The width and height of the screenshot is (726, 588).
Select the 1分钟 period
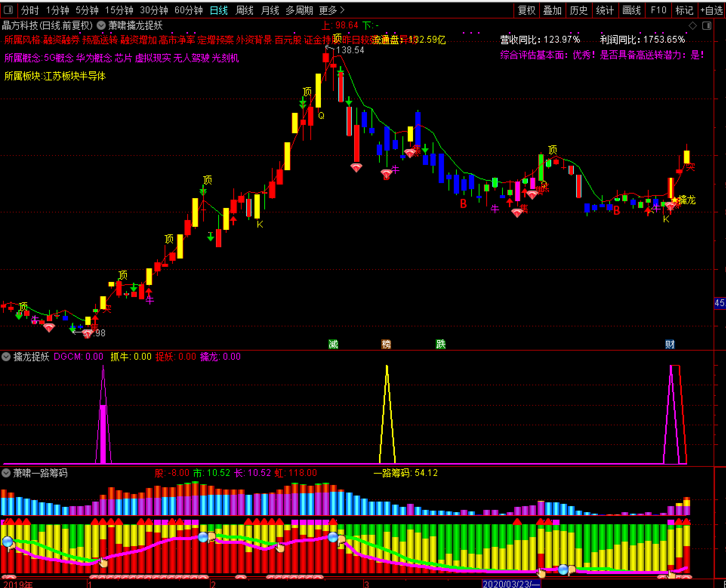click(x=57, y=10)
